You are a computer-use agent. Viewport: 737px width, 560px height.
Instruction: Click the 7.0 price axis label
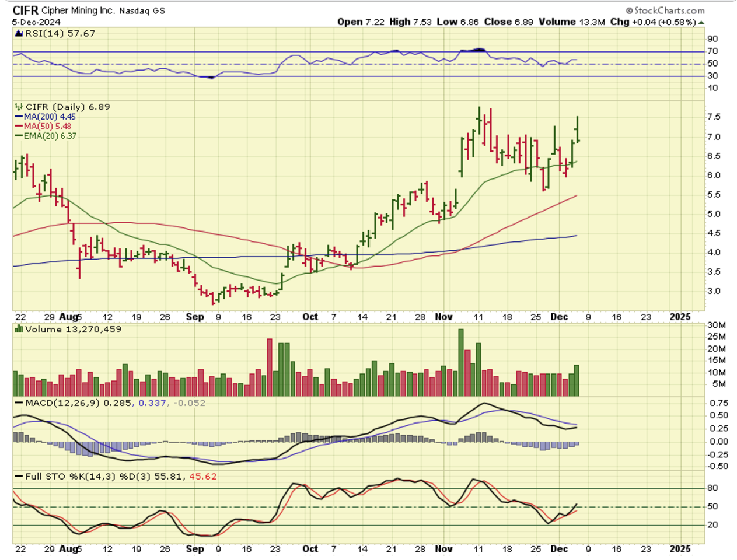click(x=714, y=136)
